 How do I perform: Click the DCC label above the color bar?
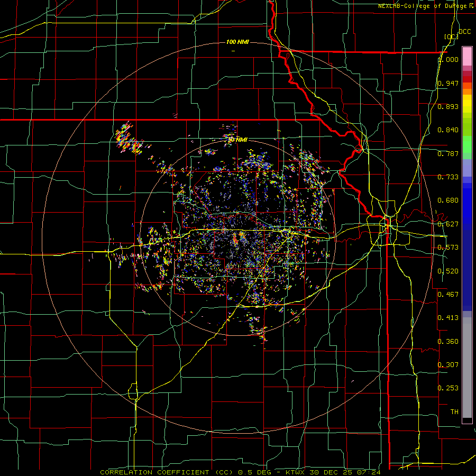point(465,32)
